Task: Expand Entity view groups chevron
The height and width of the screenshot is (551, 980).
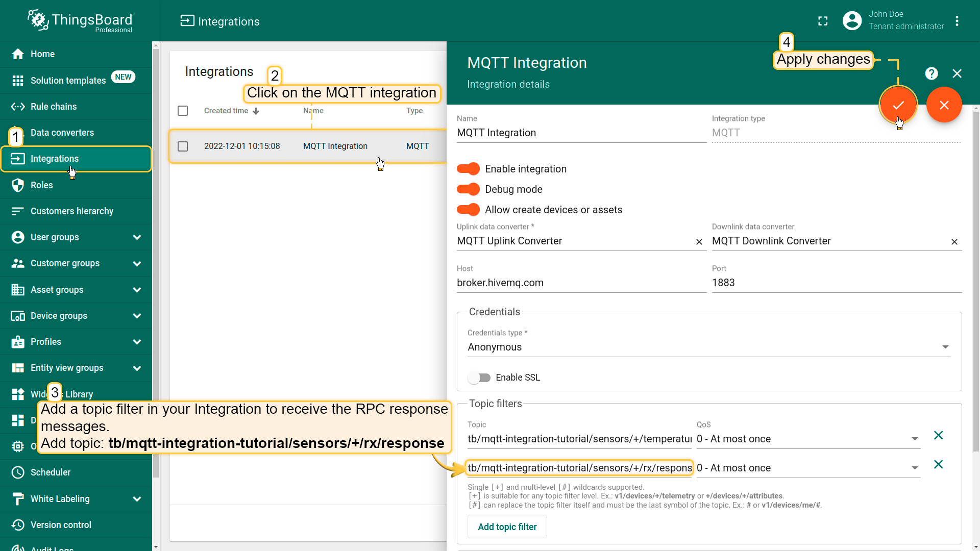Action: pyautogui.click(x=137, y=368)
